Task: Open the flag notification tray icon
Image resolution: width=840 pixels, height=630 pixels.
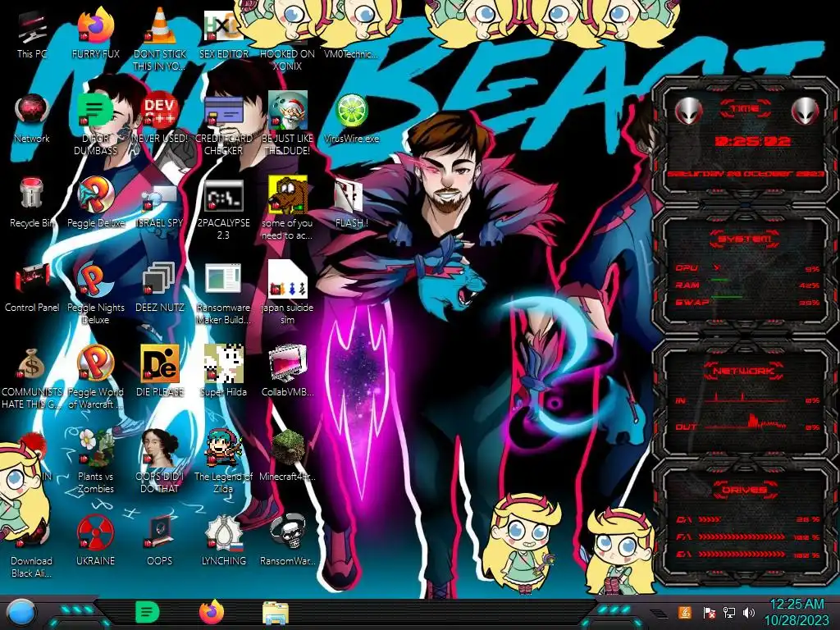Action: click(x=710, y=613)
